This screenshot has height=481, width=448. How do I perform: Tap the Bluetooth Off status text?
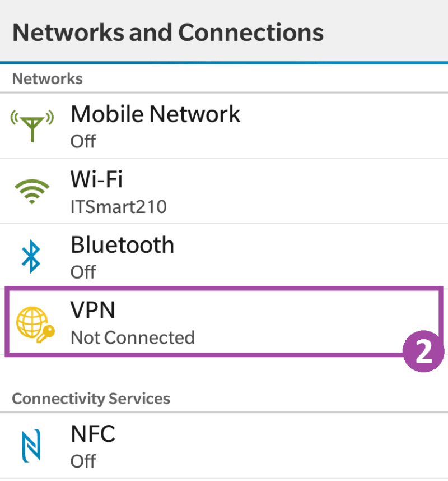click(83, 272)
